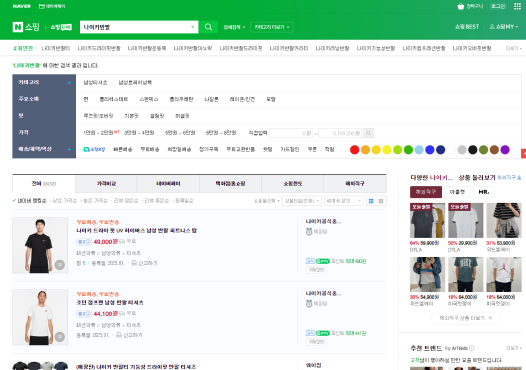This screenshot has width=526, height=370.
Task: Click the 오늘출발 delivery filter icon
Action: click(x=94, y=149)
